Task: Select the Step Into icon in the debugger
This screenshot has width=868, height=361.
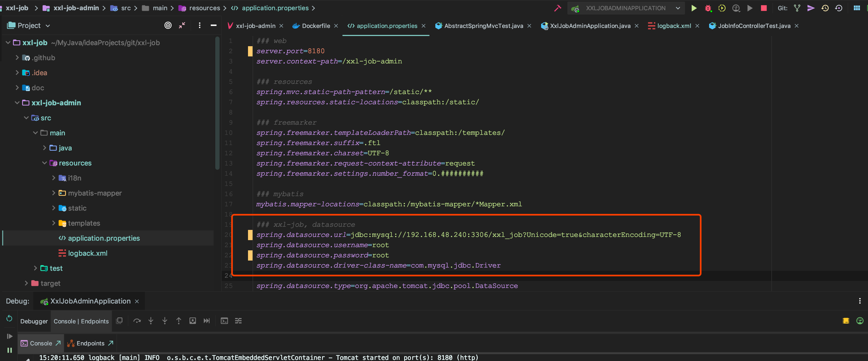Action: pos(151,321)
